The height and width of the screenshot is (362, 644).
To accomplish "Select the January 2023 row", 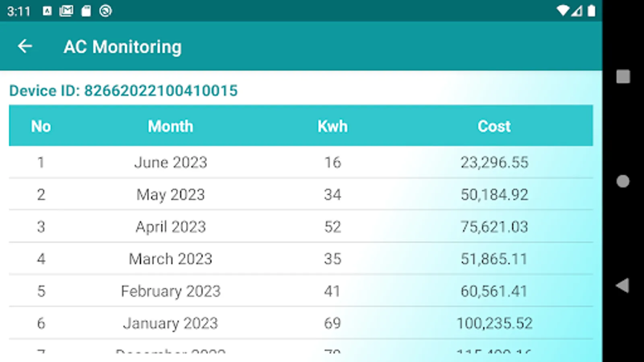I will (171, 323).
